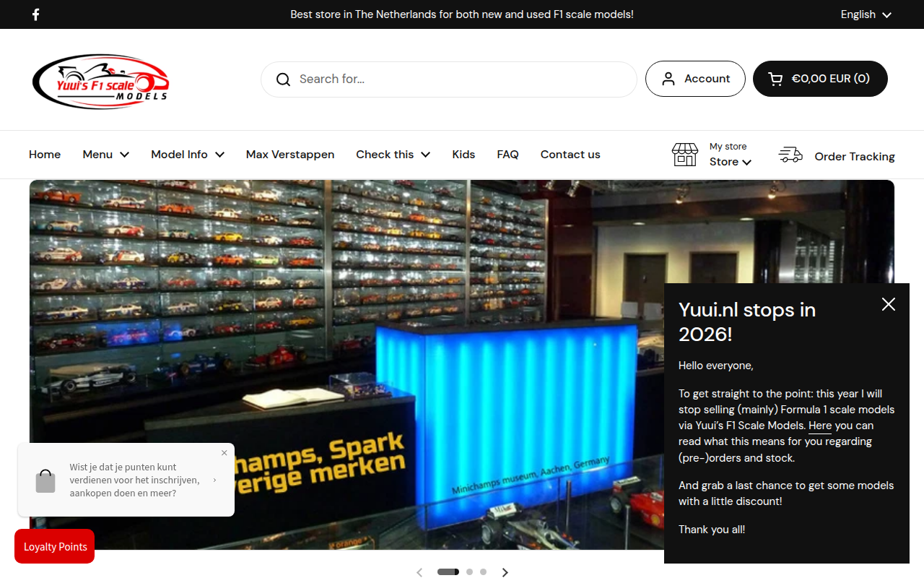Click the 'Best store in The Netherlands' announcement
This screenshot has width=924, height=578.
coord(462,14)
